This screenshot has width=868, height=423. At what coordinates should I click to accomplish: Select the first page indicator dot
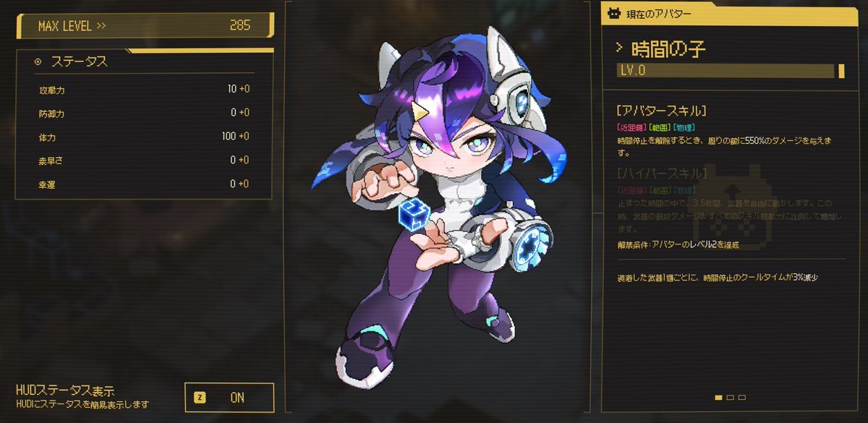(718, 397)
